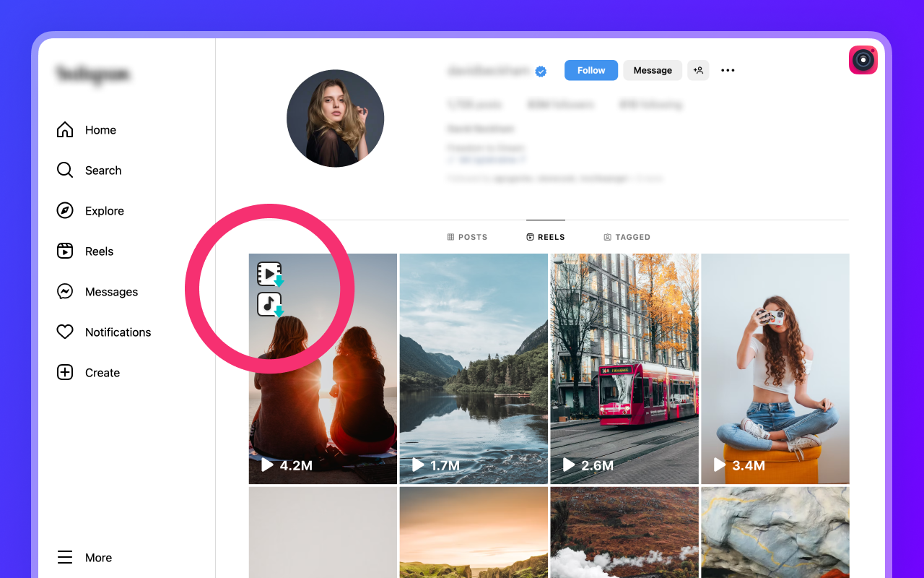Screen dimensions: 924x578
Task: Click the Home house icon
Action: [65, 130]
